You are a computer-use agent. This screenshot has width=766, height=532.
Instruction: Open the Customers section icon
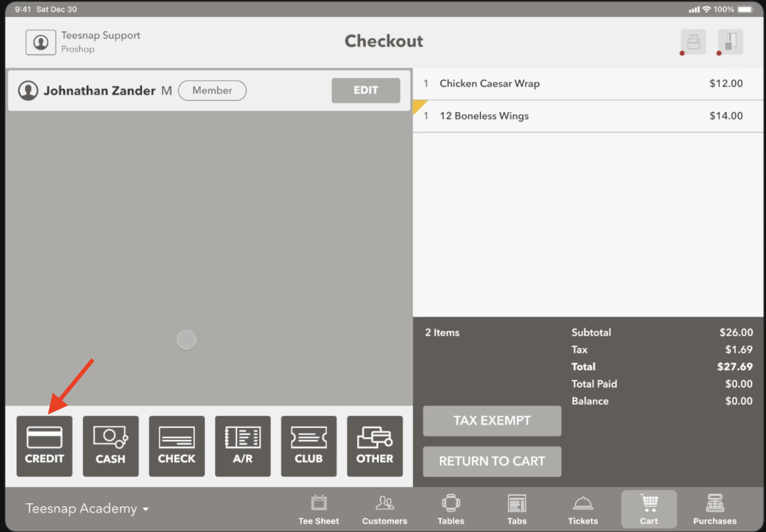point(384,509)
